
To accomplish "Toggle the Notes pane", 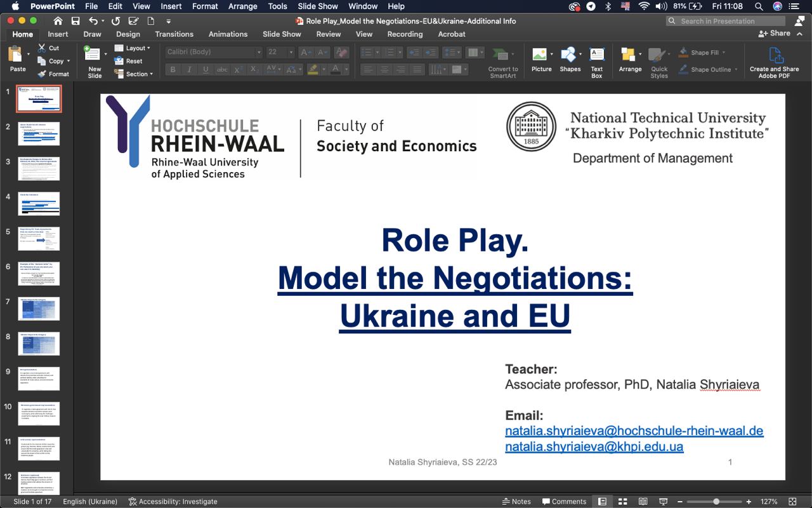I will tap(516, 502).
